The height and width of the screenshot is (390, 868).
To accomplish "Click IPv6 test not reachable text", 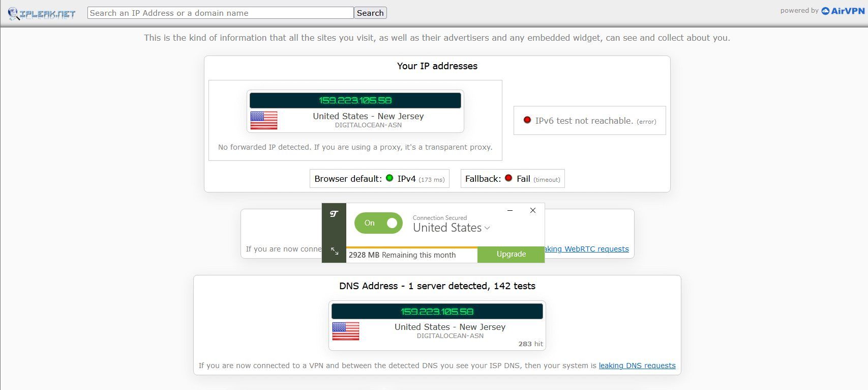I will pyautogui.click(x=584, y=121).
